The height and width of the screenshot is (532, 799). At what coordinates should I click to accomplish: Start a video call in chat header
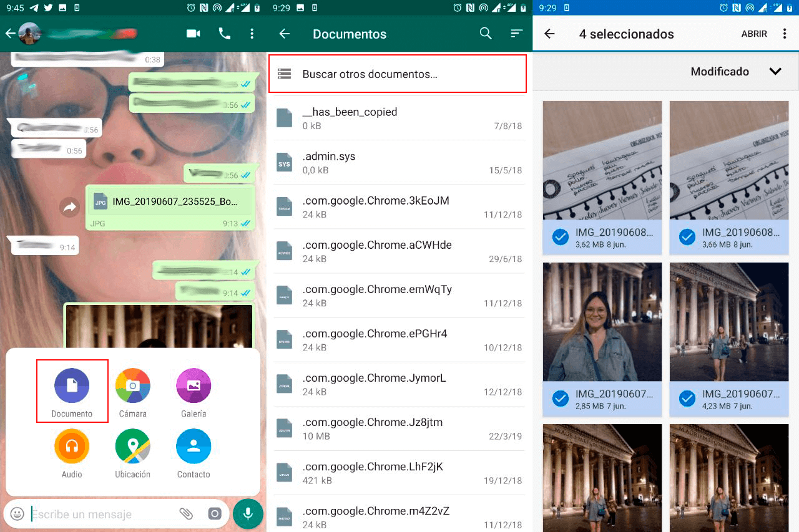tap(194, 34)
